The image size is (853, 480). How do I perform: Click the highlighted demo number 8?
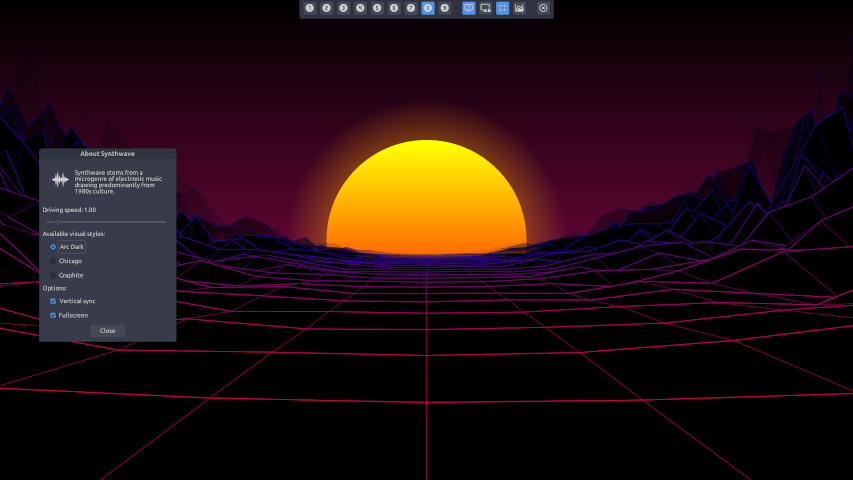(x=428, y=8)
